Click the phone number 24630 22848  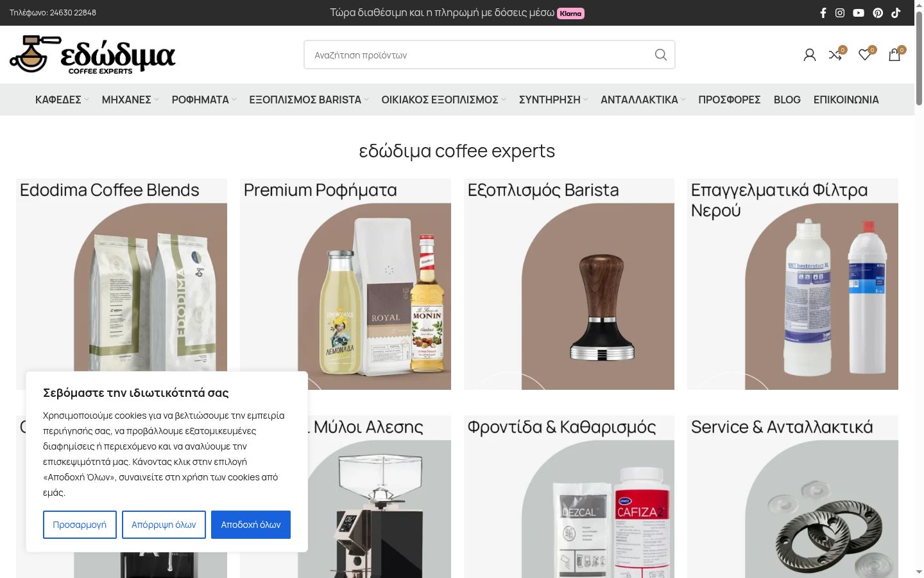tap(73, 13)
